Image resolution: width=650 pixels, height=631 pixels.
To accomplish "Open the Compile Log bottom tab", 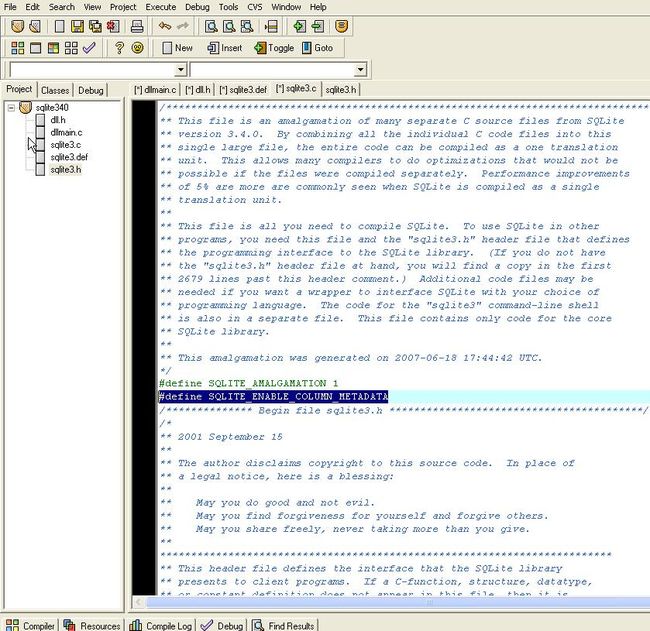I will pos(161,625).
